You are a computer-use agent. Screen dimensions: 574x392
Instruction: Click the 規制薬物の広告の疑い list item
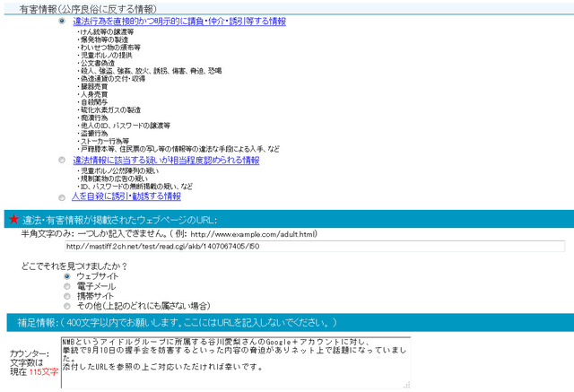click(113, 179)
